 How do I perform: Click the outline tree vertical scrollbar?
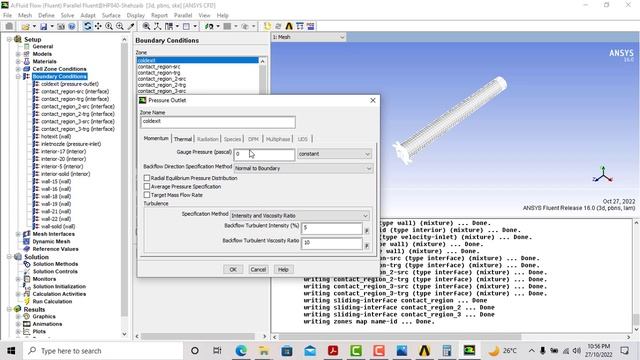pyautogui.click(x=124, y=180)
